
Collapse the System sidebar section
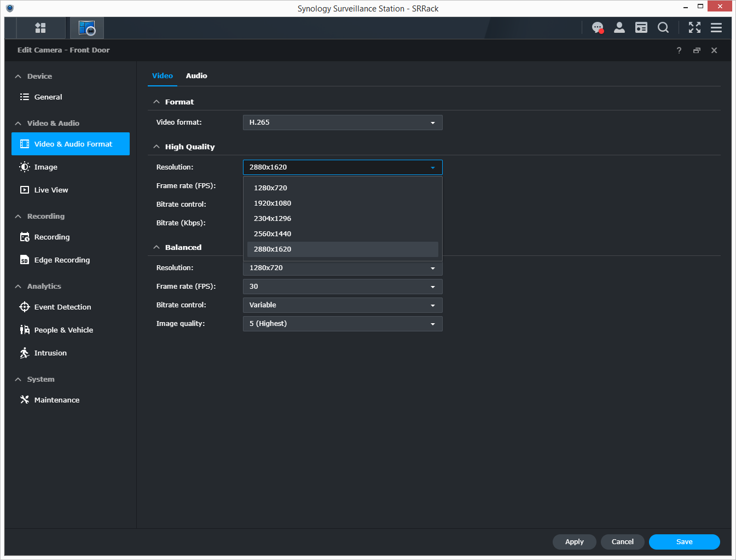coord(18,380)
